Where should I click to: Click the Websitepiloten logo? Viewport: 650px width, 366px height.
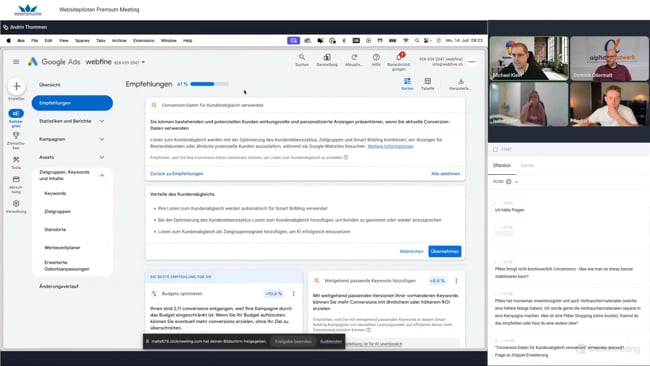tap(28, 10)
